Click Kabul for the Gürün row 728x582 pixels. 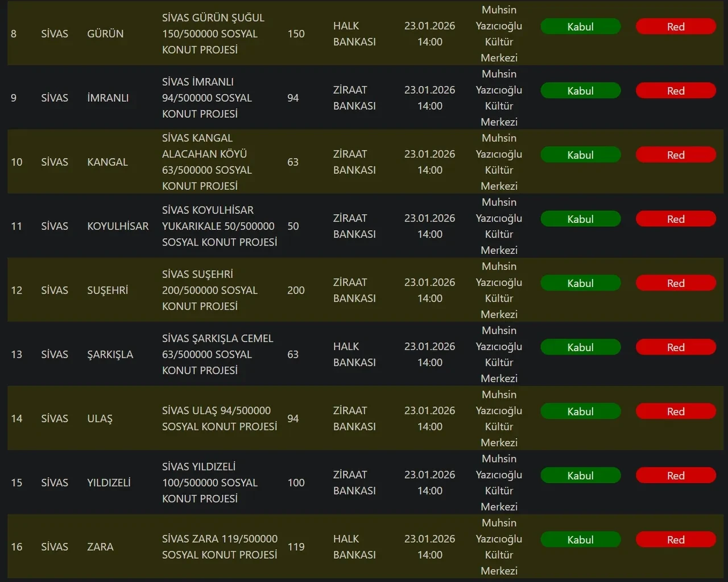coord(580,27)
